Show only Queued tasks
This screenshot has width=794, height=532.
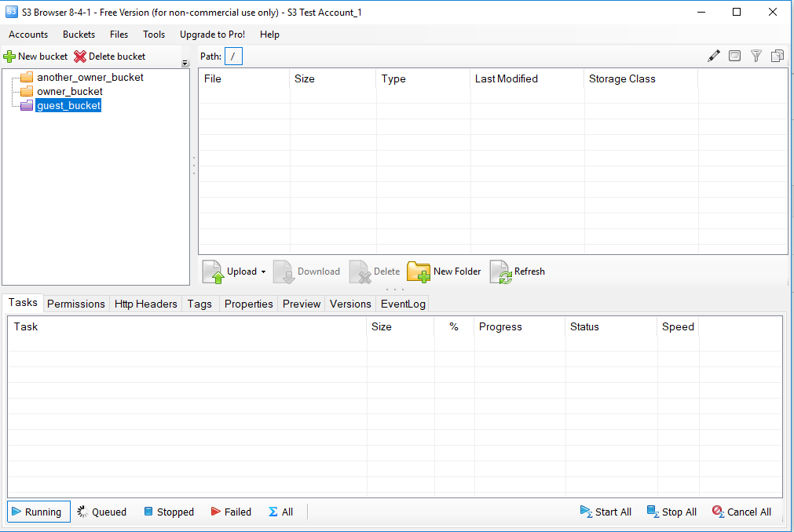coord(101,512)
